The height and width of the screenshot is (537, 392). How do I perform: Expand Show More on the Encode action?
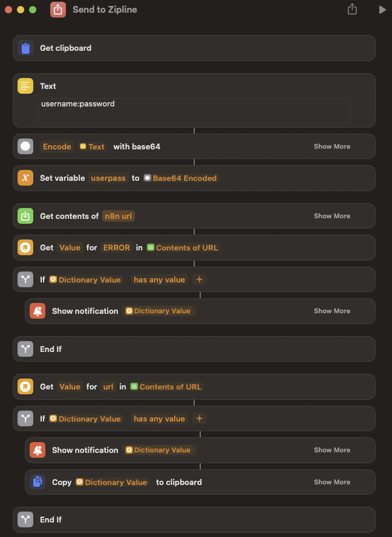pyautogui.click(x=332, y=146)
